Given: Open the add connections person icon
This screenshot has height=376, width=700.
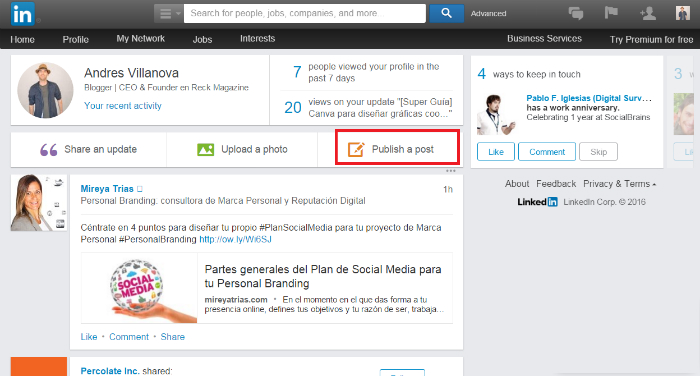Looking at the screenshot, I should [648, 13].
